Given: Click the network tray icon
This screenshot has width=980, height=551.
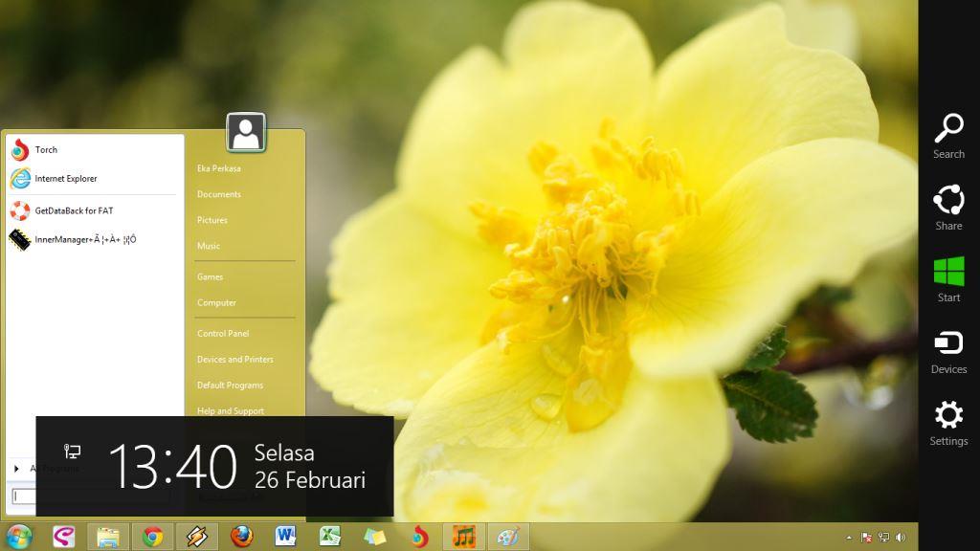Looking at the screenshot, I should [883, 538].
